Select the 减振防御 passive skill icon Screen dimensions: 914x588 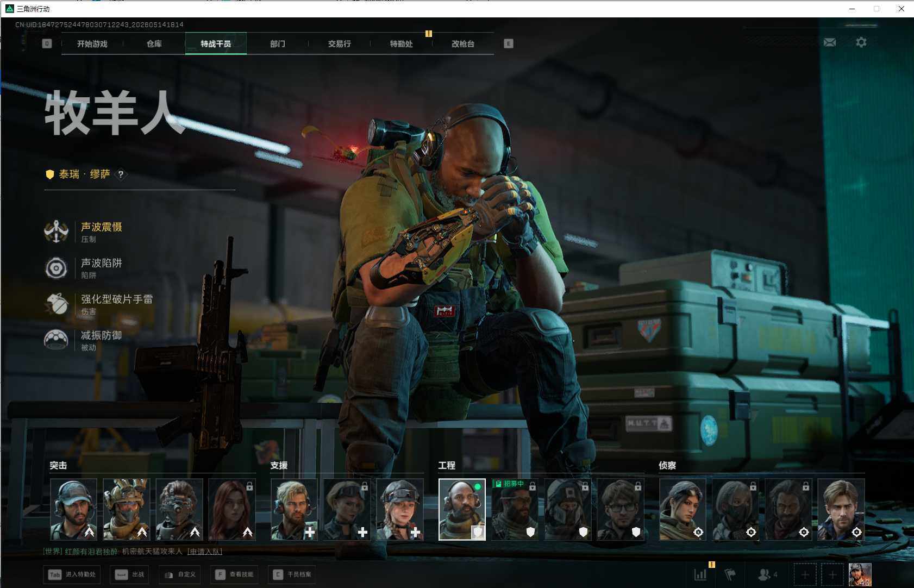click(x=56, y=340)
